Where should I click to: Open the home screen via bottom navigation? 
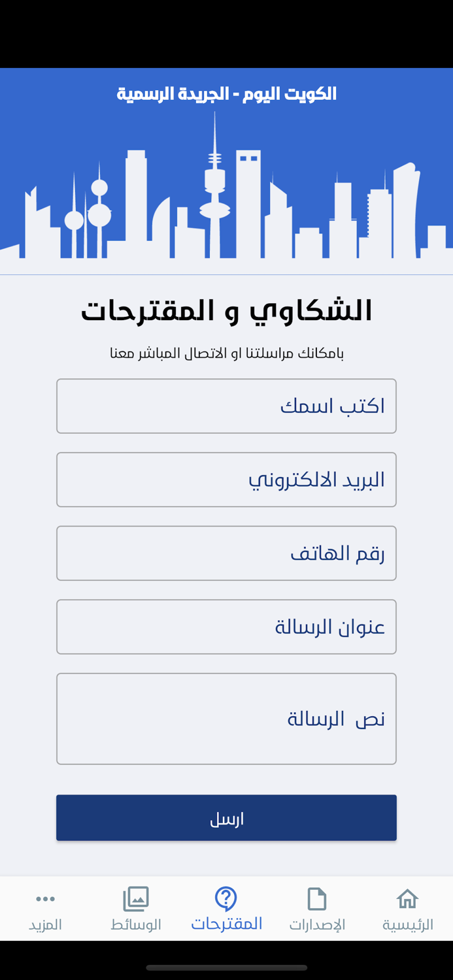(407, 908)
